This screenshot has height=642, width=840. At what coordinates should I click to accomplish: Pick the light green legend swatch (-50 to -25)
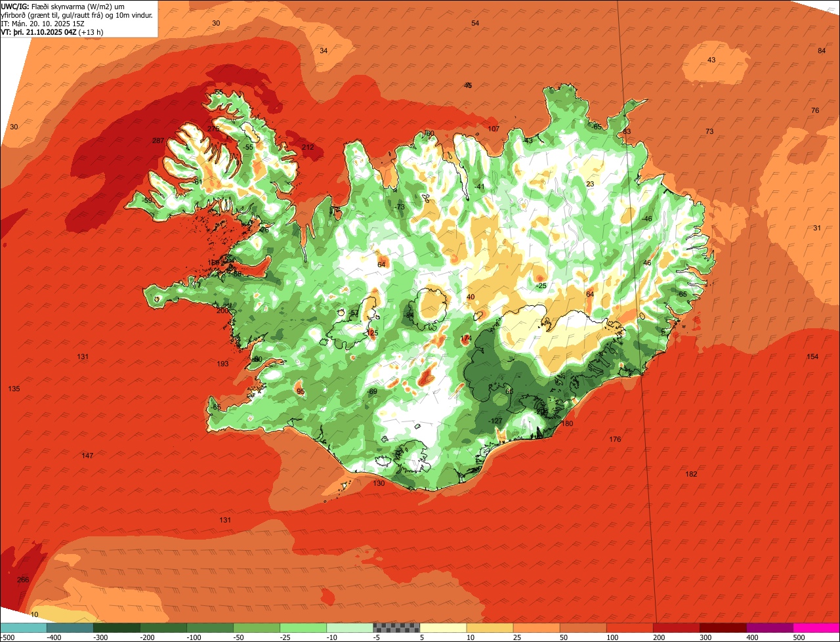pyautogui.click(x=257, y=628)
